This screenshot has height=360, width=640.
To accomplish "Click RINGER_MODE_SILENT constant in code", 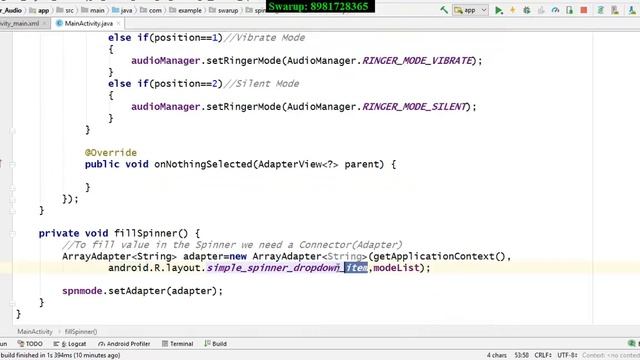I will tap(414, 107).
